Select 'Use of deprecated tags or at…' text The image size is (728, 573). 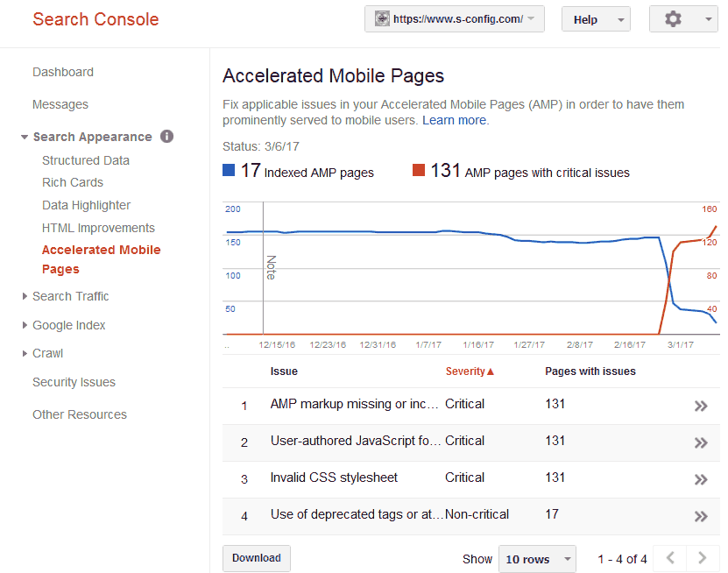(357, 514)
